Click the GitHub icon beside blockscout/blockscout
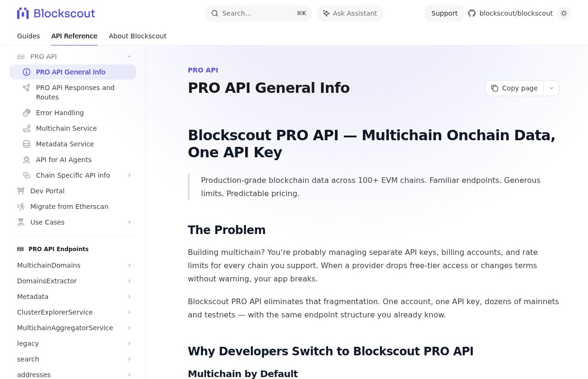 [472, 13]
